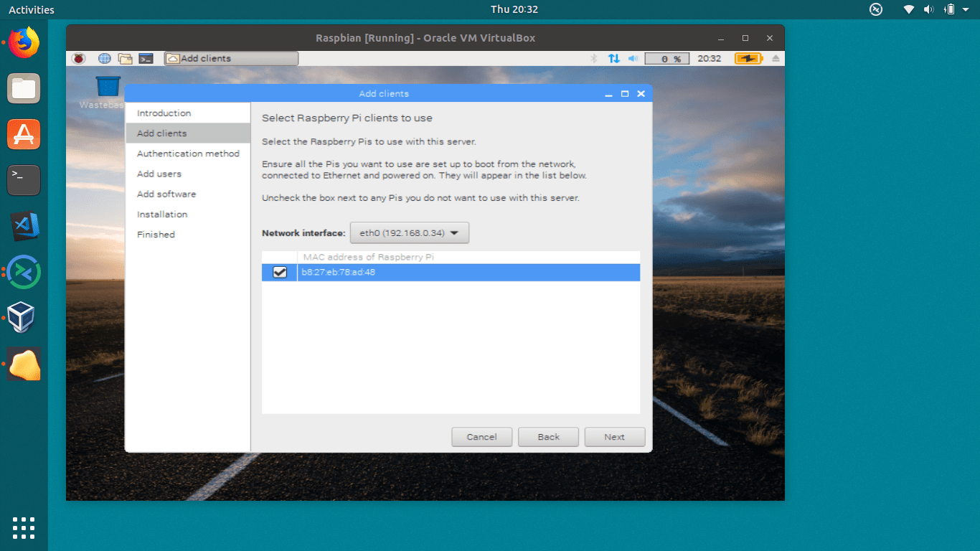
Task: Launch the web browser from Raspbian taskbar
Action: pyautogui.click(x=105, y=58)
